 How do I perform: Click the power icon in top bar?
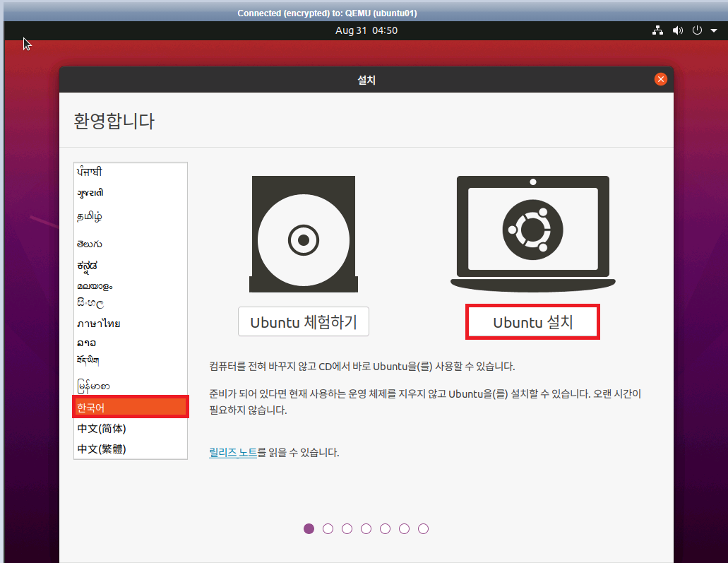click(697, 30)
